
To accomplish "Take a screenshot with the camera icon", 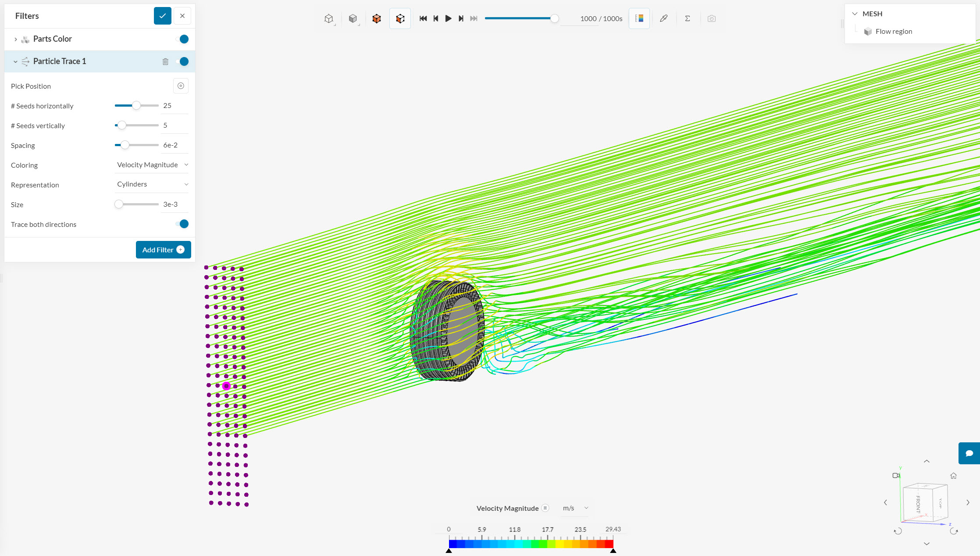I will 711,18.
